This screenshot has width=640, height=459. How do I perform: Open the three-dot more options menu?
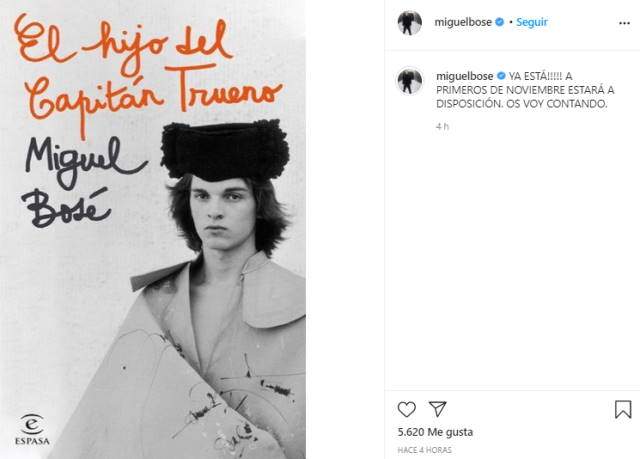(624, 23)
